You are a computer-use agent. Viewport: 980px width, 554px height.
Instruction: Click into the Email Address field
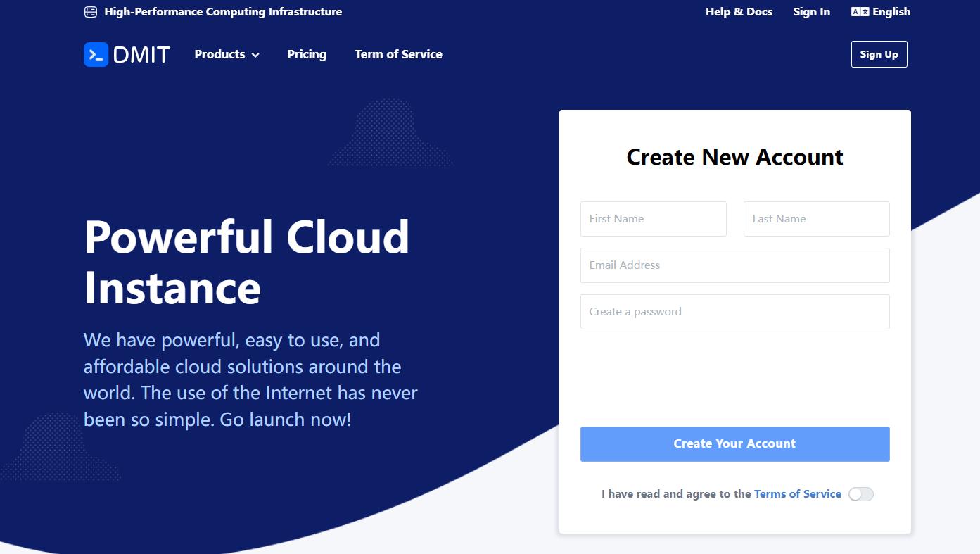point(734,265)
